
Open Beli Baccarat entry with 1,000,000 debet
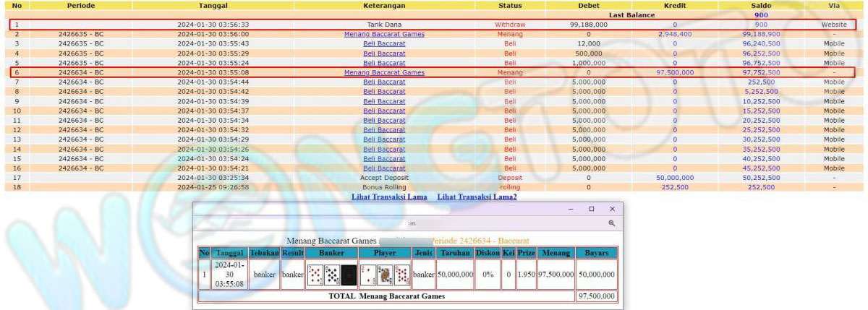[x=384, y=63]
